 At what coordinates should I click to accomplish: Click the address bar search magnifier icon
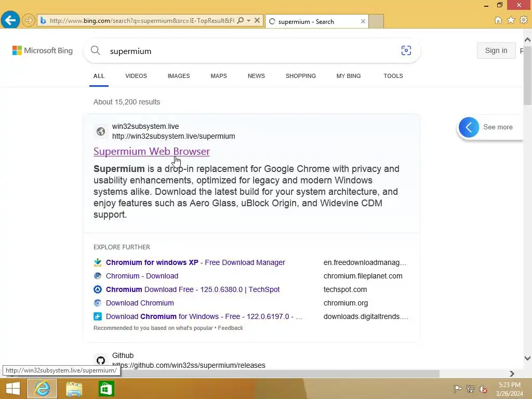click(241, 20)
